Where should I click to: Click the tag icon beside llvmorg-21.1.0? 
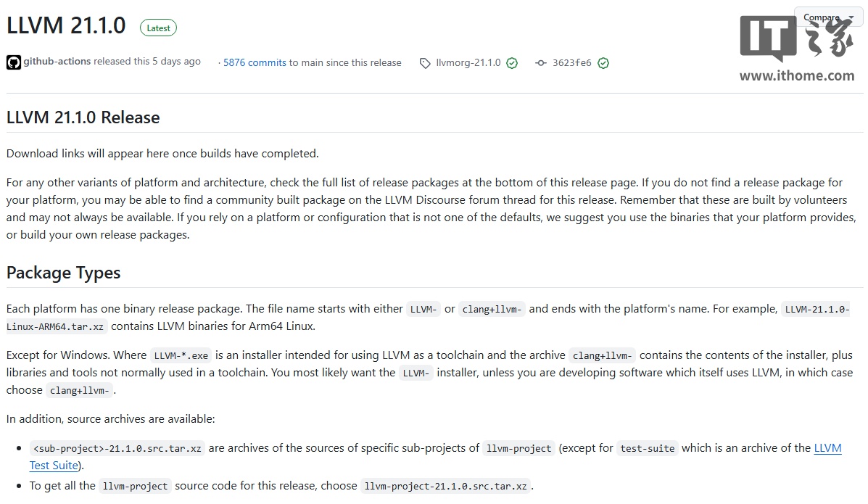(x=425, y=63)
